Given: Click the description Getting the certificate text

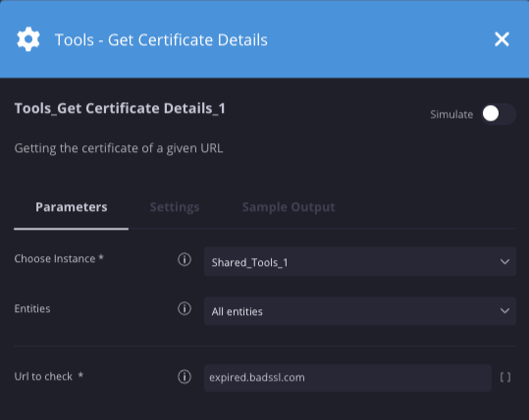Looking at the screenshot, I should (119, 148).
